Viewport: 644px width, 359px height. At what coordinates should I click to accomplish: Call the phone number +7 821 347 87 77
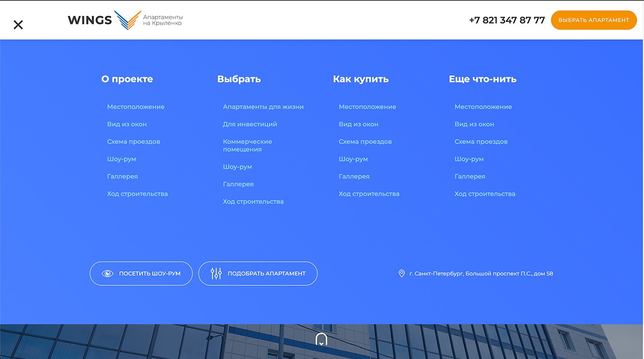click(507, 20)
